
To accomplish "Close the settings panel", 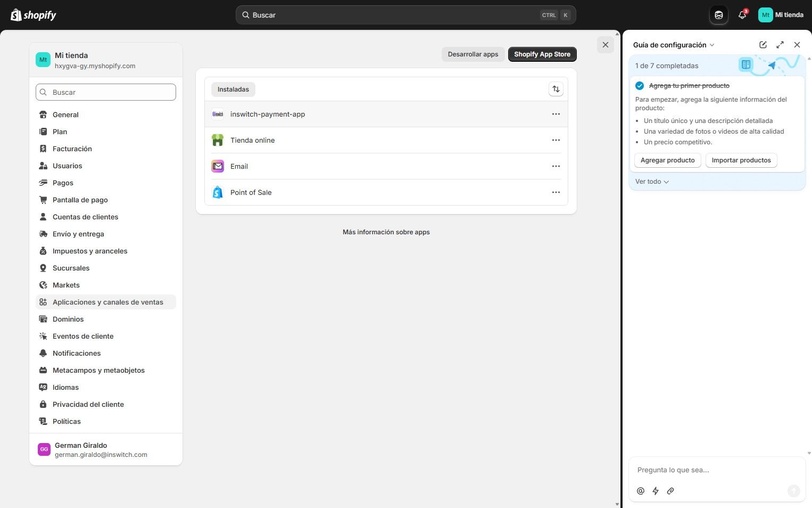I will [606, 45].
